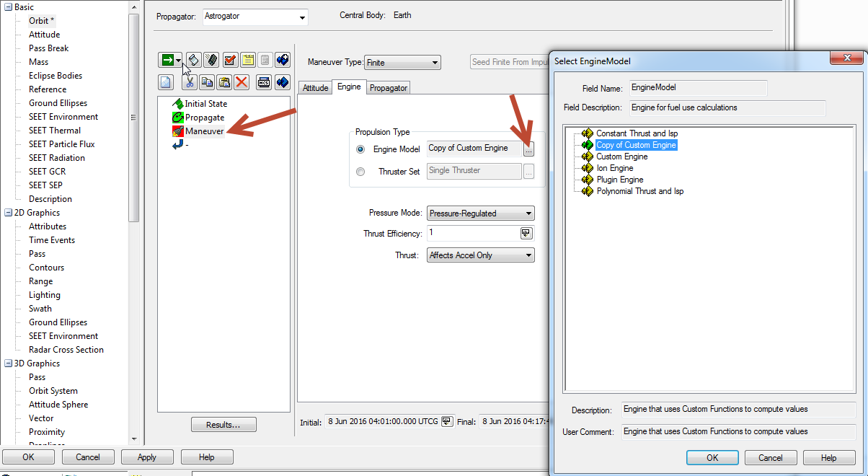Choose Constant Thrust and Isp engine
The image size is (868, 476).
tap(630, 133)
